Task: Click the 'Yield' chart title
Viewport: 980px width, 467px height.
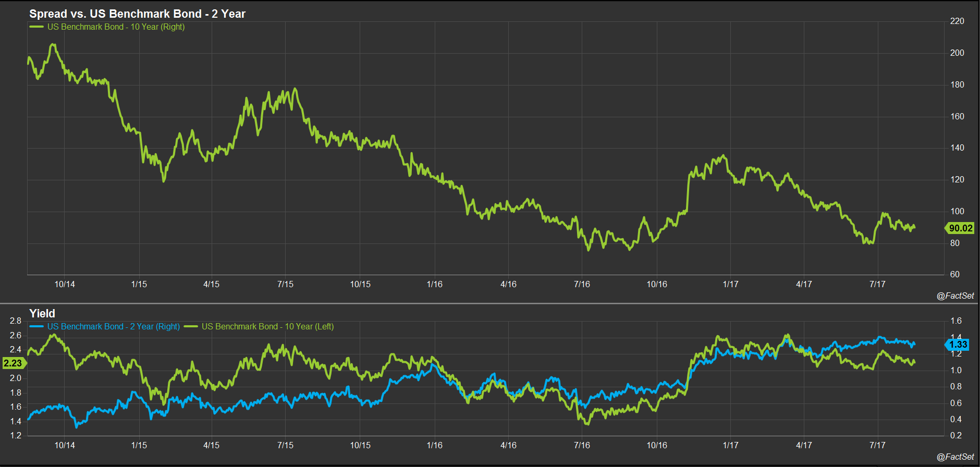Action: (x=42, y=313)
